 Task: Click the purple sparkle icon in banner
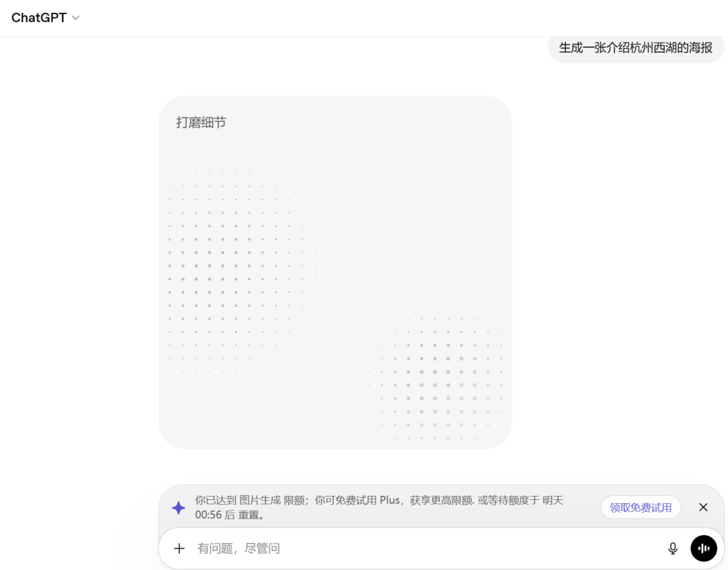pyautogui.click(x=179, y=508)
